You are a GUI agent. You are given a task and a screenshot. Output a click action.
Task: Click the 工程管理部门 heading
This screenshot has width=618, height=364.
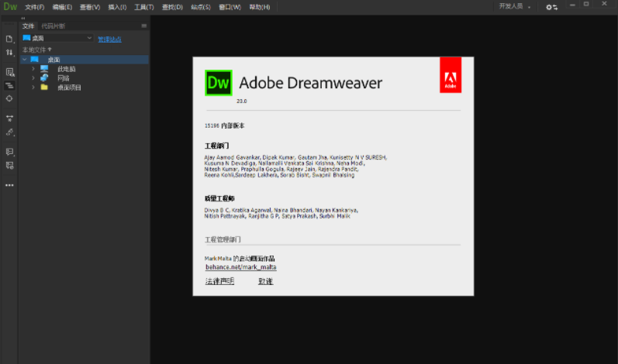pos(223,239)
